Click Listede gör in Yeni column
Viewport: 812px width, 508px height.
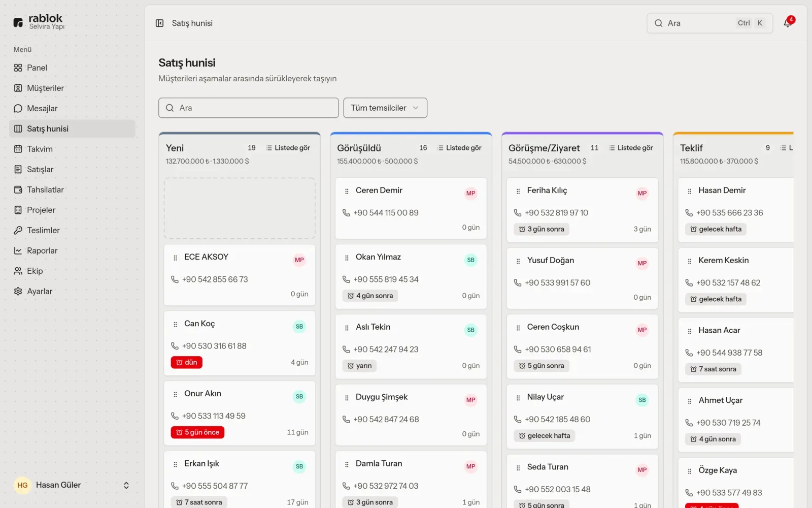point(288,148)
